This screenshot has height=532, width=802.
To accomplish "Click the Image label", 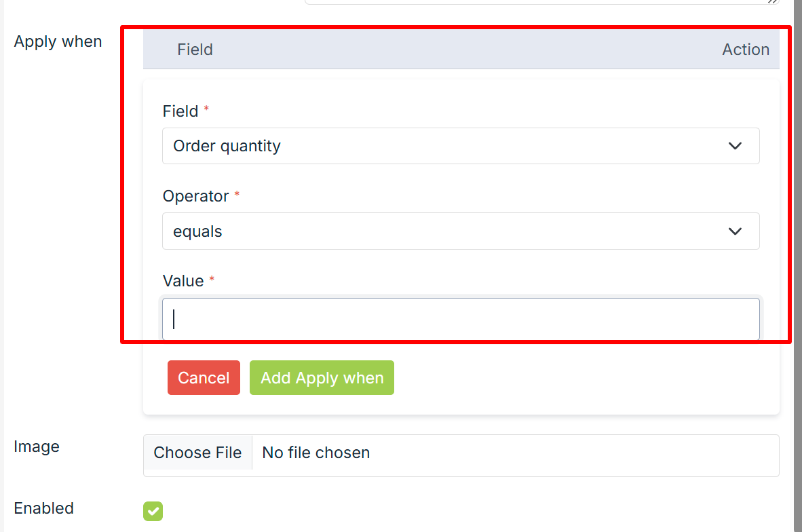I will coord(37,446).
